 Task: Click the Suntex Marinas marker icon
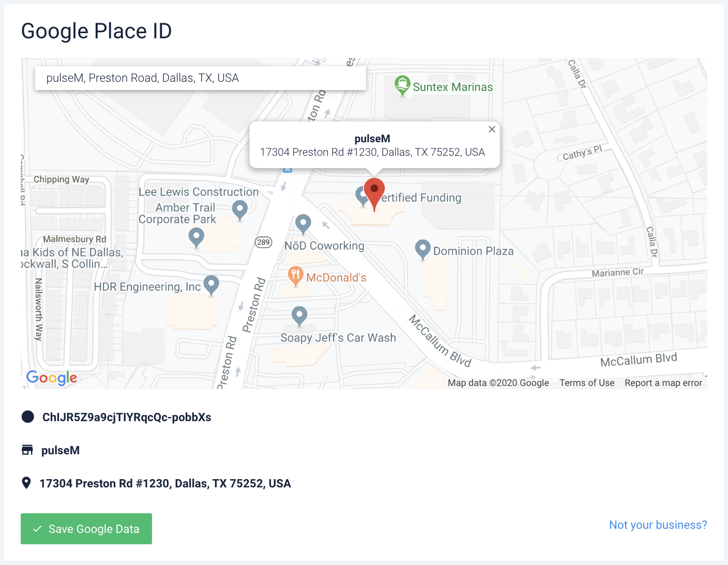402,85
